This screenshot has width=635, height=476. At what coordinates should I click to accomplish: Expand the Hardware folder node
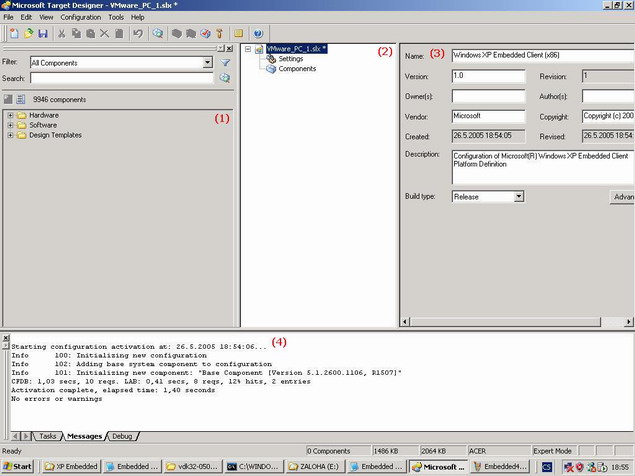click(x=11, y=115)
